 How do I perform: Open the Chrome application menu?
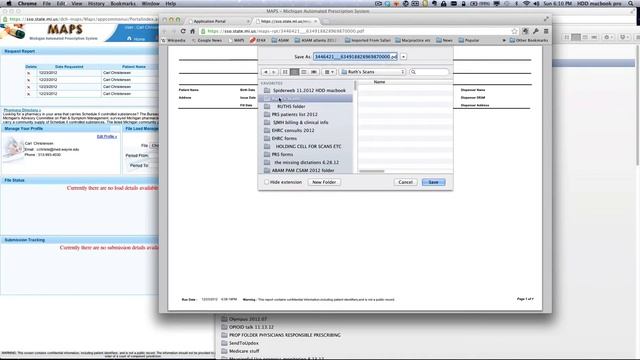tap(27, 3)
